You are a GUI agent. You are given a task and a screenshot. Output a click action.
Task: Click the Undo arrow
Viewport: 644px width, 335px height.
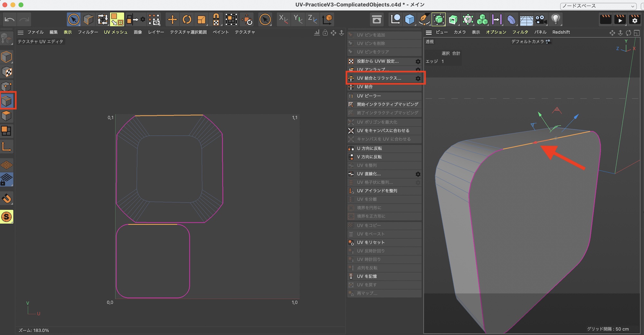pos(9,20)
